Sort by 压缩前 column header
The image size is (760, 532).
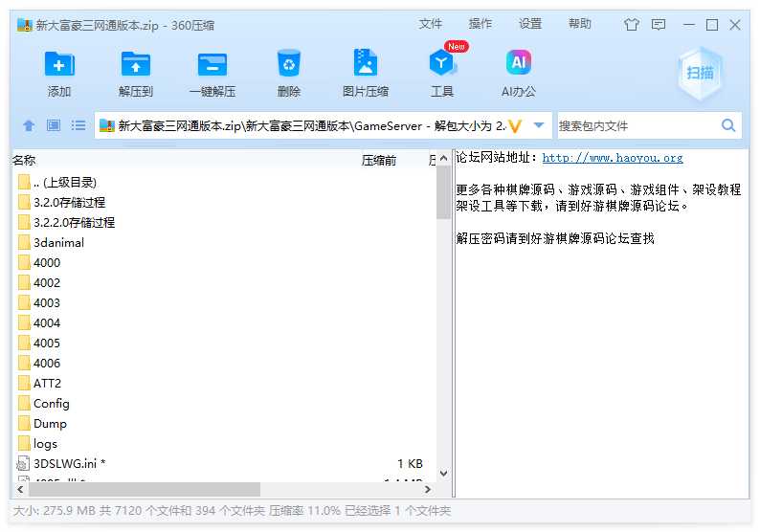(x=379, y=160)
